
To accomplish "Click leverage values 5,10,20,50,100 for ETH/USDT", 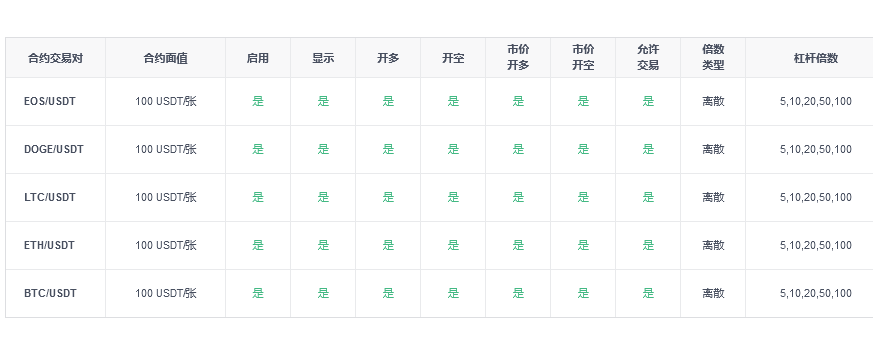I will pos(816,245).
